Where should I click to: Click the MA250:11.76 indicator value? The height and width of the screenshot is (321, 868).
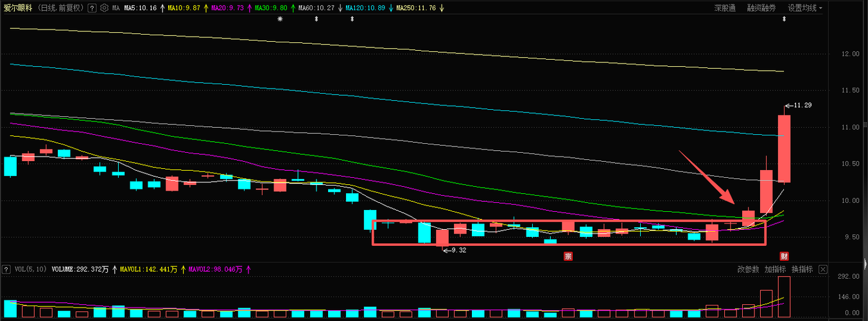415,8
